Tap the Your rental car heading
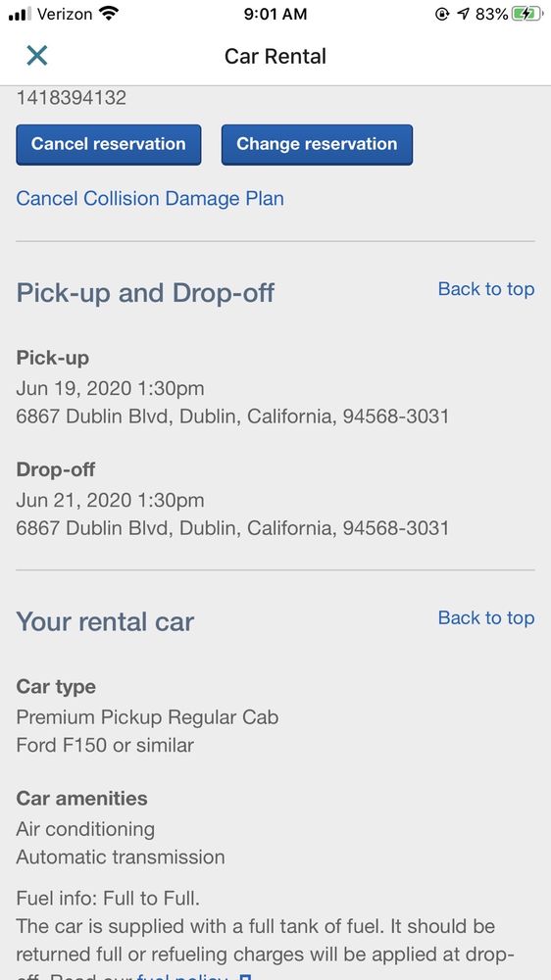551x980 pixels. [x=105, y=621]
